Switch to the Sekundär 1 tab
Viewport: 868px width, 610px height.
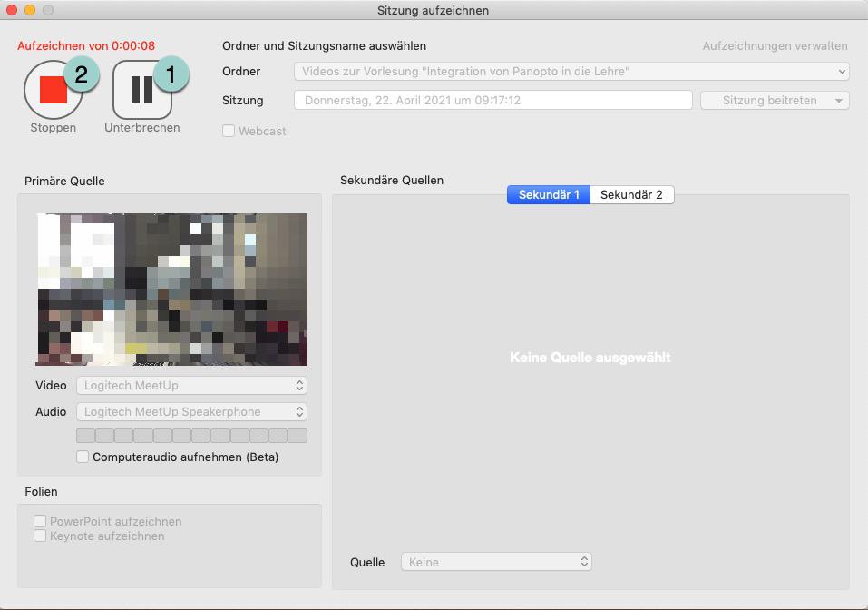click(x=549, y=194)
